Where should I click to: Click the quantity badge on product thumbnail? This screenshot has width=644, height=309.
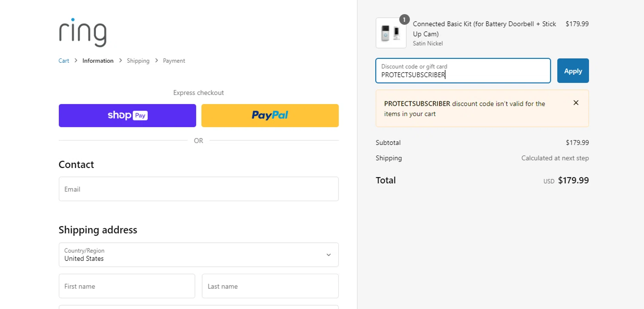pos(404,20)
